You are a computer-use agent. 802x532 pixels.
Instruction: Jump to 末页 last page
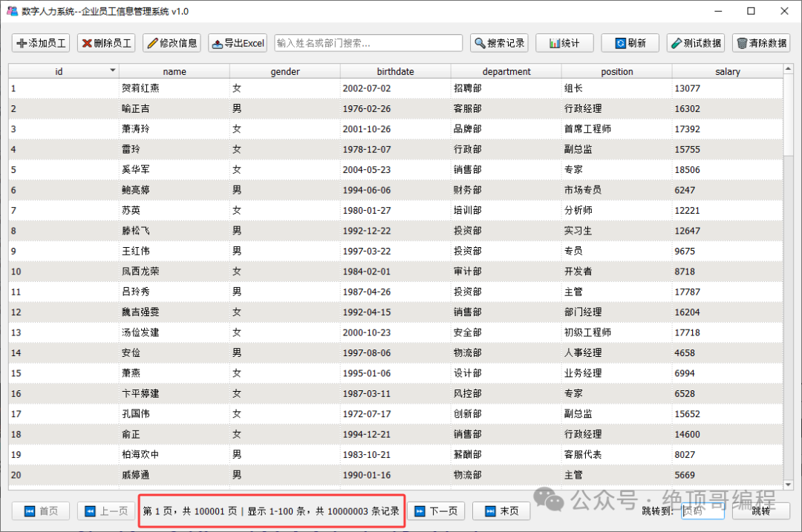coord(501,511)
